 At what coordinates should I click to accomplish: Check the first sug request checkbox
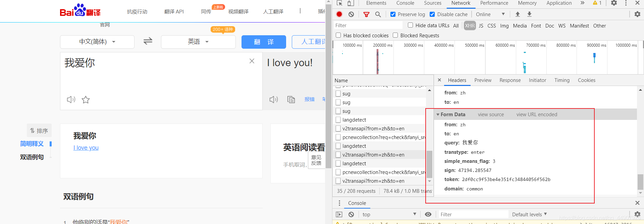tap(338, 94)
